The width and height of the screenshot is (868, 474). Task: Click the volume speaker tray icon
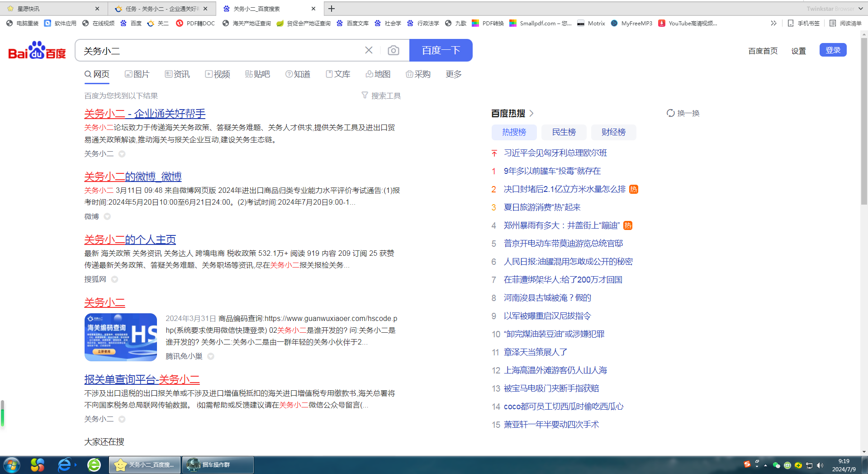coord(820,465)
